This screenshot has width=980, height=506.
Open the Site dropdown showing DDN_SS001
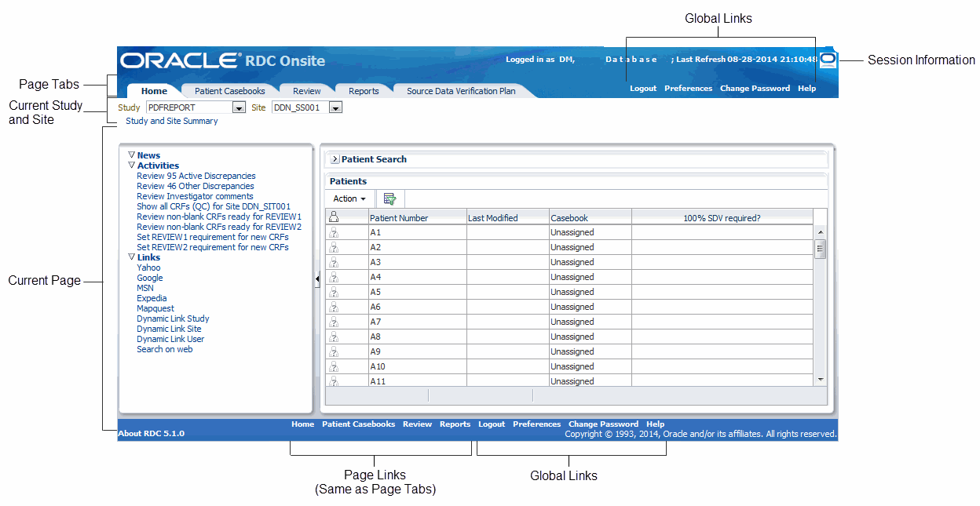(x=335, y=107)
